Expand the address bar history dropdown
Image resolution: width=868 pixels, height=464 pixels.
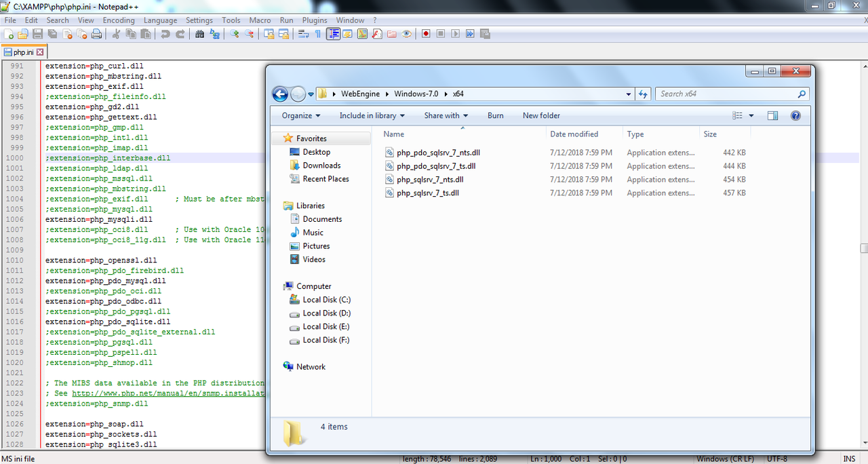[629, 94]
